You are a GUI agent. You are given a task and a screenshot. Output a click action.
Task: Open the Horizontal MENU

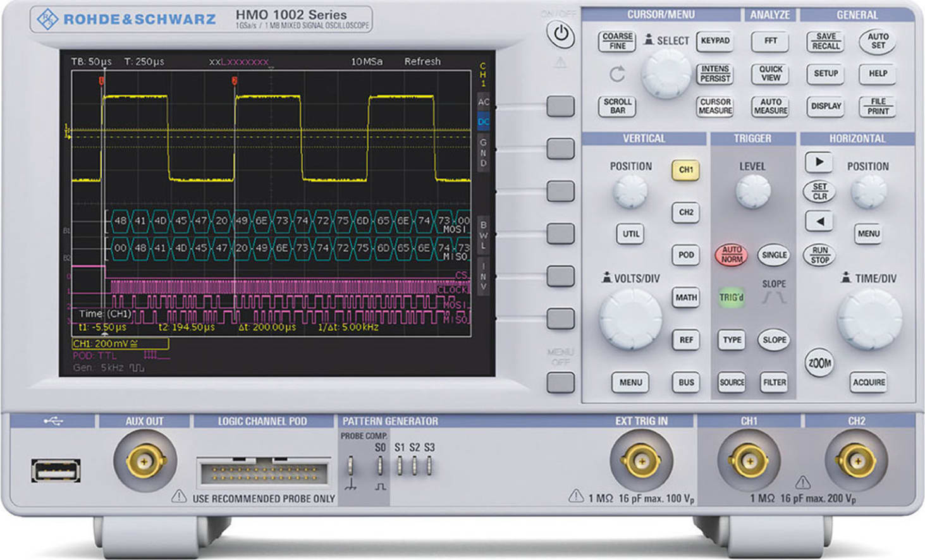(x=869, y=233)
